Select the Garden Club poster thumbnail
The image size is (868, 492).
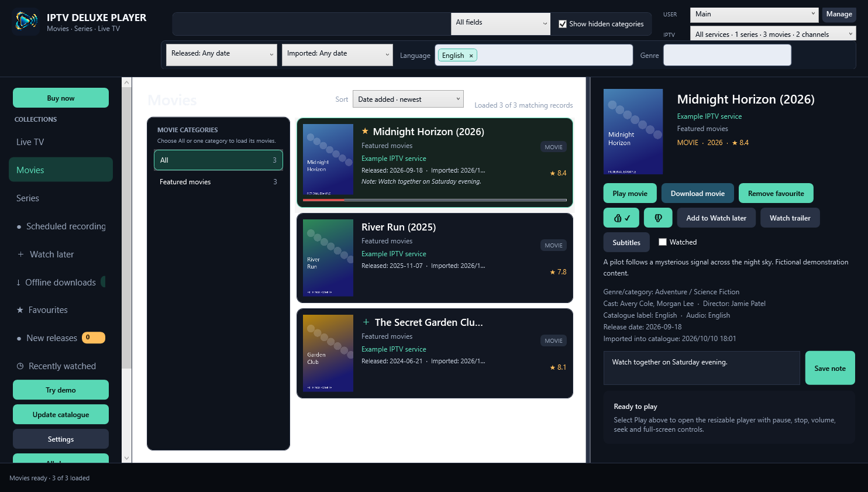[x=328, y=353]
